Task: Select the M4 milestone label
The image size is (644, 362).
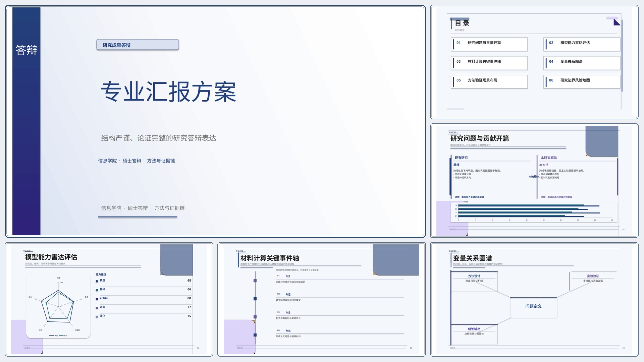Action: [288, 331]
